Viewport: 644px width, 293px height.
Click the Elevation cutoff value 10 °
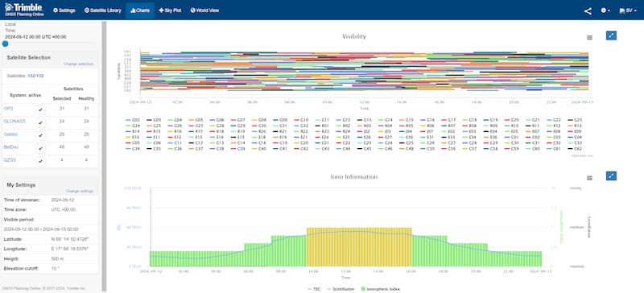click(55, 269)
